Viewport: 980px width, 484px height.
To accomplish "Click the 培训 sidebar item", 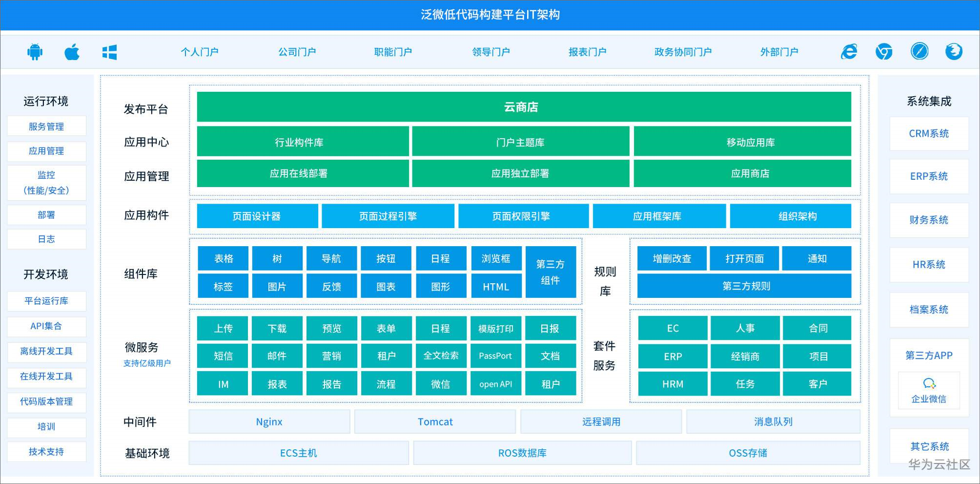I will [46, 427].
